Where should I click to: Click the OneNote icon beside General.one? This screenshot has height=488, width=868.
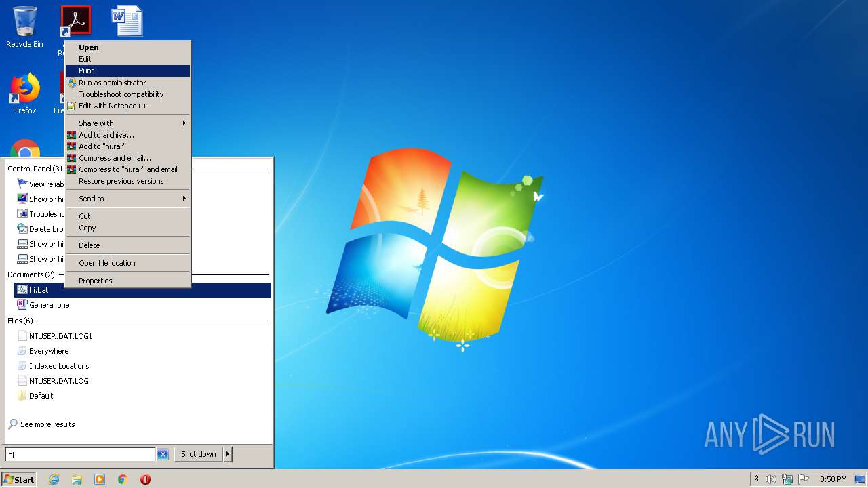22,305
